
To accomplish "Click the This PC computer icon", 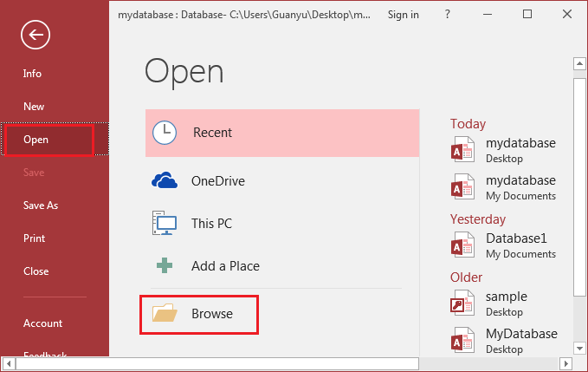I will 165,223.
